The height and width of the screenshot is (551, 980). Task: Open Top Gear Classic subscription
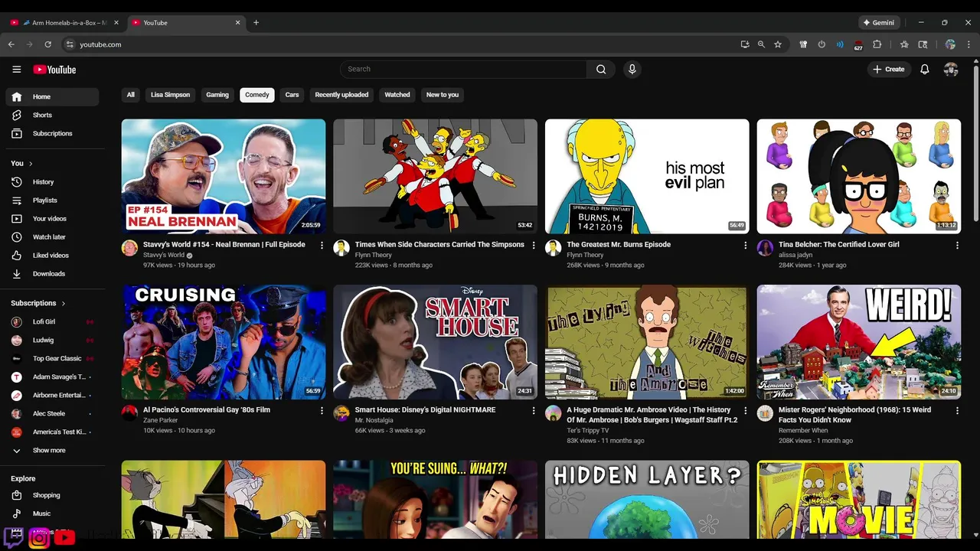(x=52, y=358)
